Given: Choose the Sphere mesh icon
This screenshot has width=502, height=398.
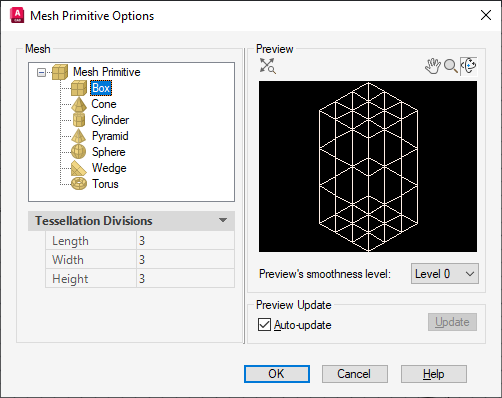Looking at the screenshot, I should coord(79,152).
